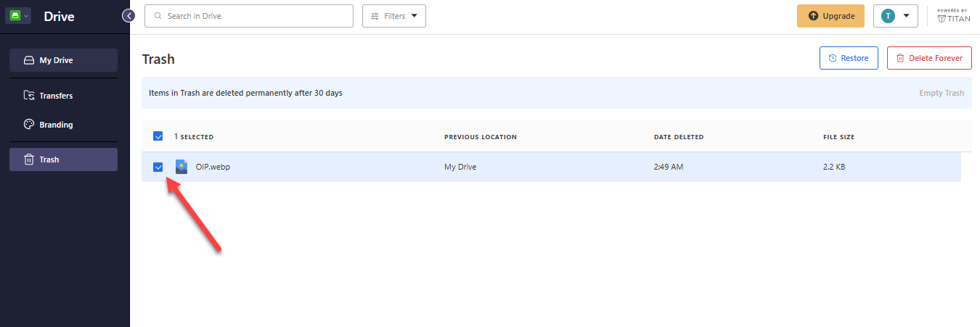Screen dimensions: 980x327
Task: Open the green app switcher icon
Action: 17,16
